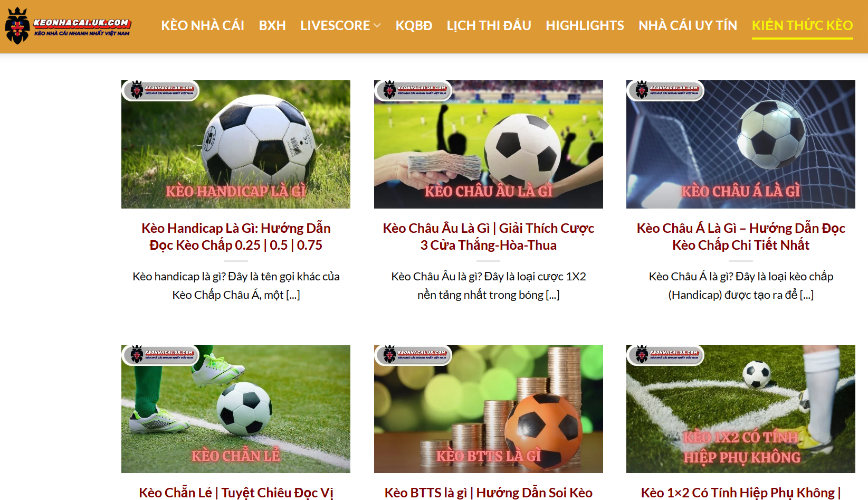Click the Kèo Châu Á Là Gì title link
868x500 pixels.
pyautogui.click(x=741, y=237)
